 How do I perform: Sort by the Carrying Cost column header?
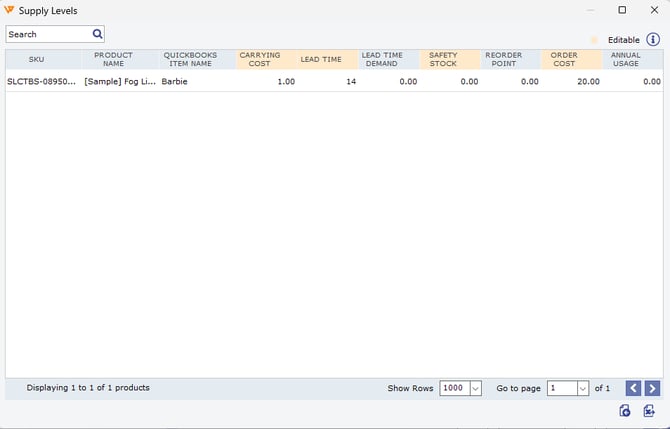(260, 60)
